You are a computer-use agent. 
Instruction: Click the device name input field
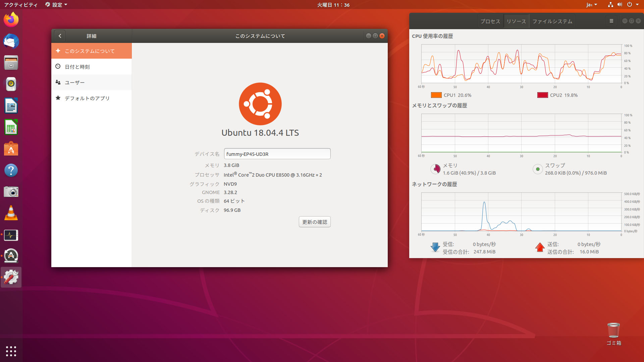(277, 154)
